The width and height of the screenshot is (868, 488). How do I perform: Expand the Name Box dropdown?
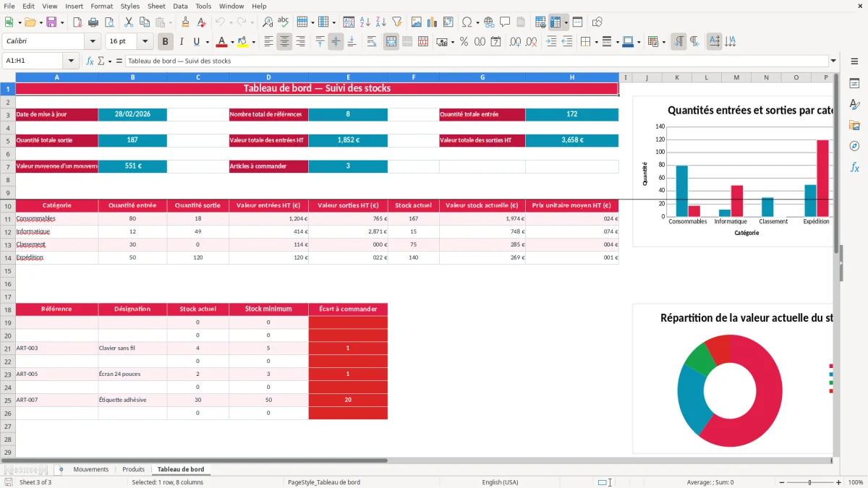(x=71, y=61)
